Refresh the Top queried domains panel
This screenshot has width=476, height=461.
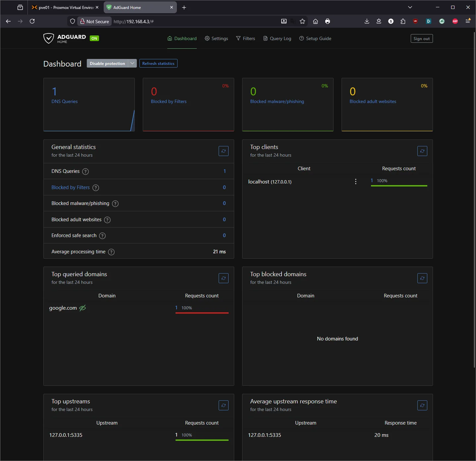click(223, 278)
